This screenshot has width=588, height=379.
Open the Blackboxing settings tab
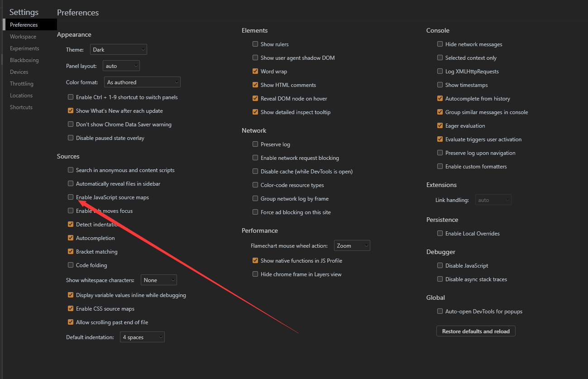click(x=24, y=60)
